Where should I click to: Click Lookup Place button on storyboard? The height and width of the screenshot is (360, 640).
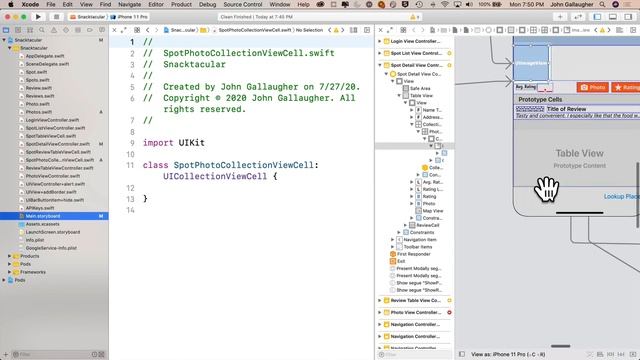coord(622,196)
